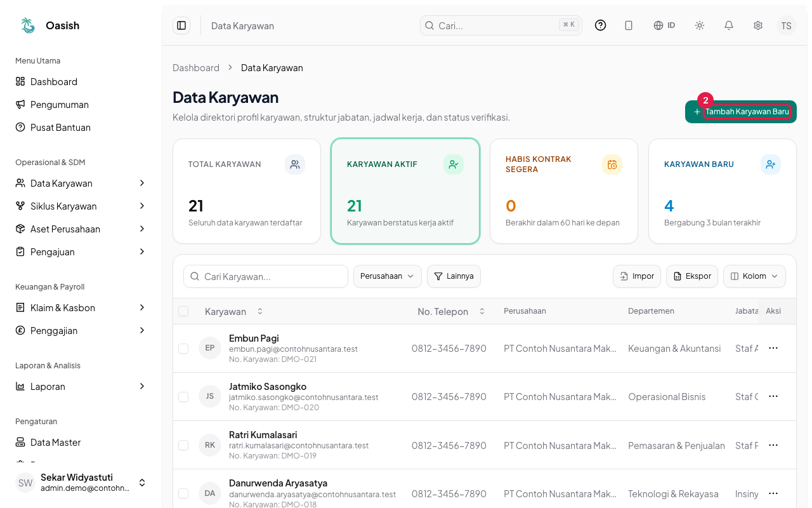Open settings gear in top bar
This screenshot has height=508, width=812.
pyautogui.click(x=758, y=25)
